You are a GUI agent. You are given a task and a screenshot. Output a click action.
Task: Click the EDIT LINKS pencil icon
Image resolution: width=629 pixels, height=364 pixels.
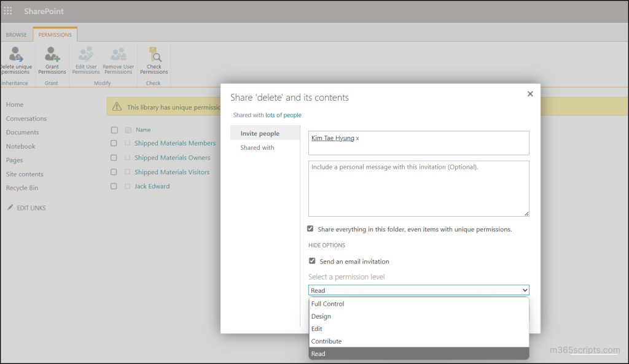[x=9, y=207]
